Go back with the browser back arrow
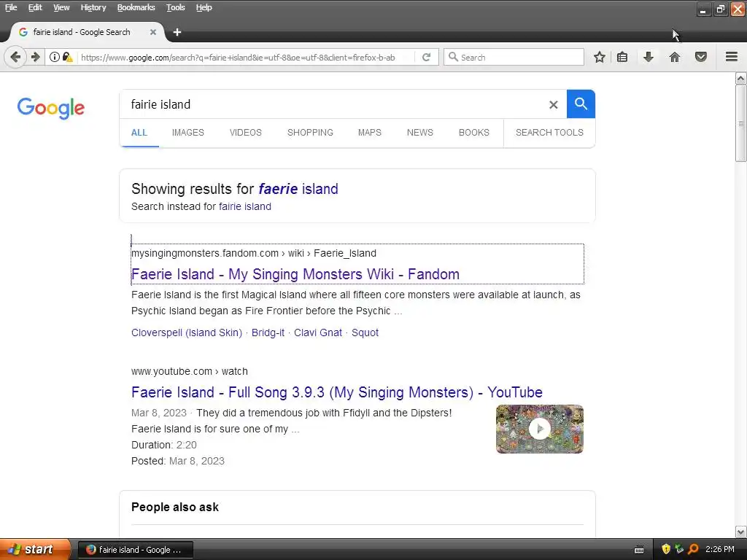This screenshot has width=747, height=560. point(15,57)
